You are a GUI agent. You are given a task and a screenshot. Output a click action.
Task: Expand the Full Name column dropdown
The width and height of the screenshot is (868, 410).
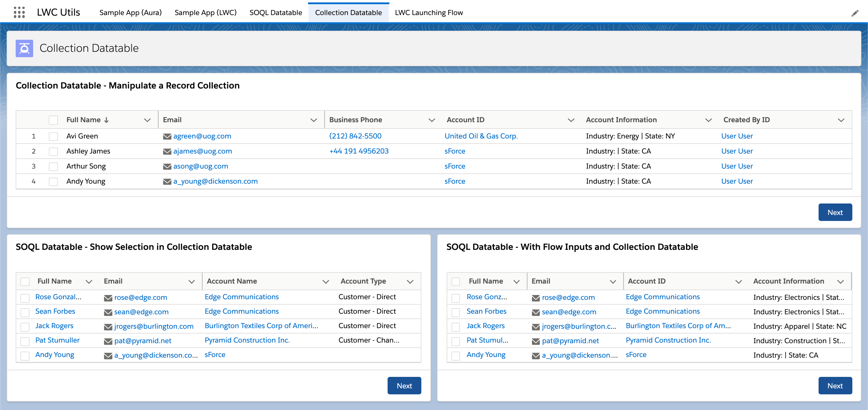(x=145, y=119)
